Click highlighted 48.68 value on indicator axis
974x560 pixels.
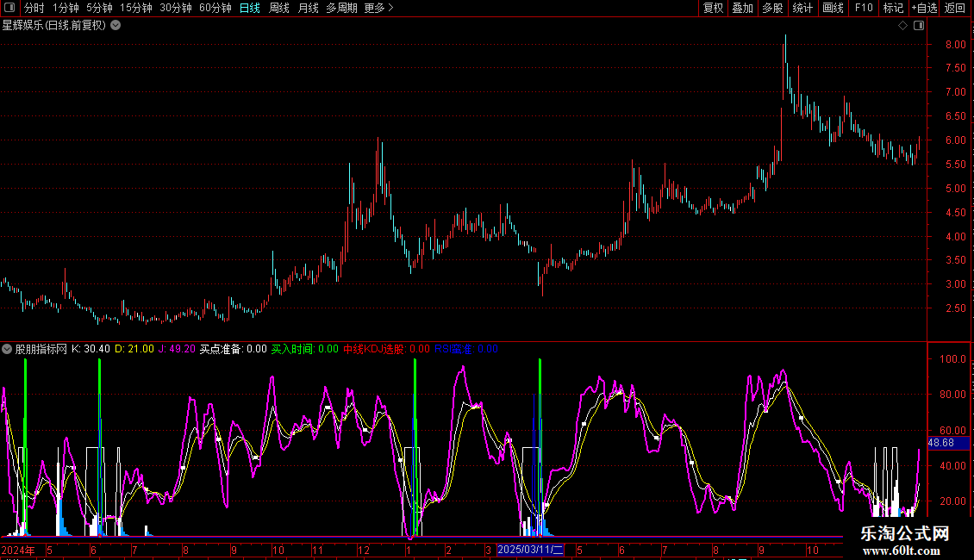(x=948, y=443)
